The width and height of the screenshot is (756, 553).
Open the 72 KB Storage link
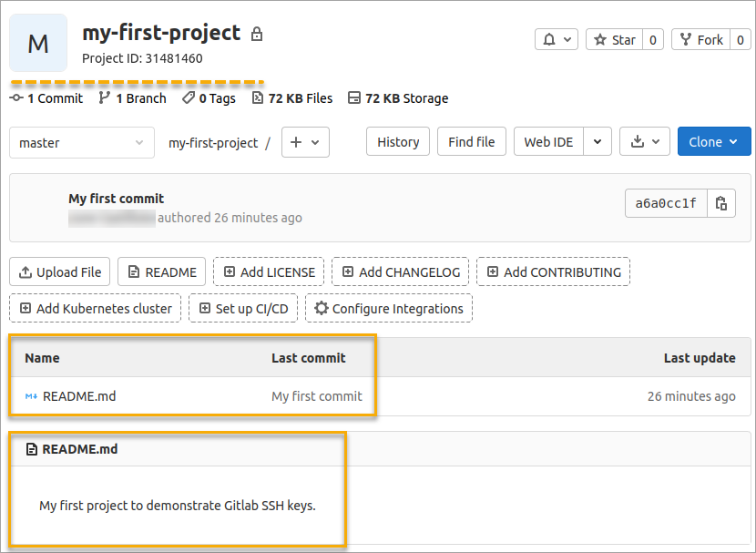coord(398,98)
